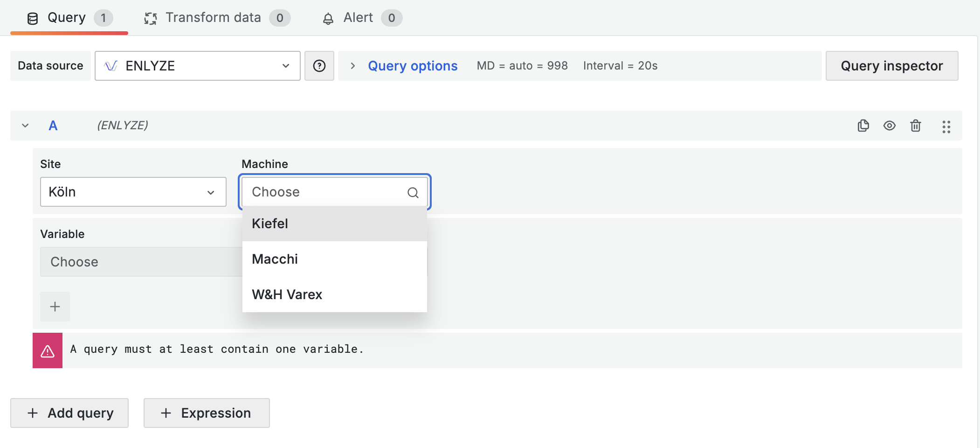Click the search icon in the Machine field

pyautogui.click(x=413, y=192)
